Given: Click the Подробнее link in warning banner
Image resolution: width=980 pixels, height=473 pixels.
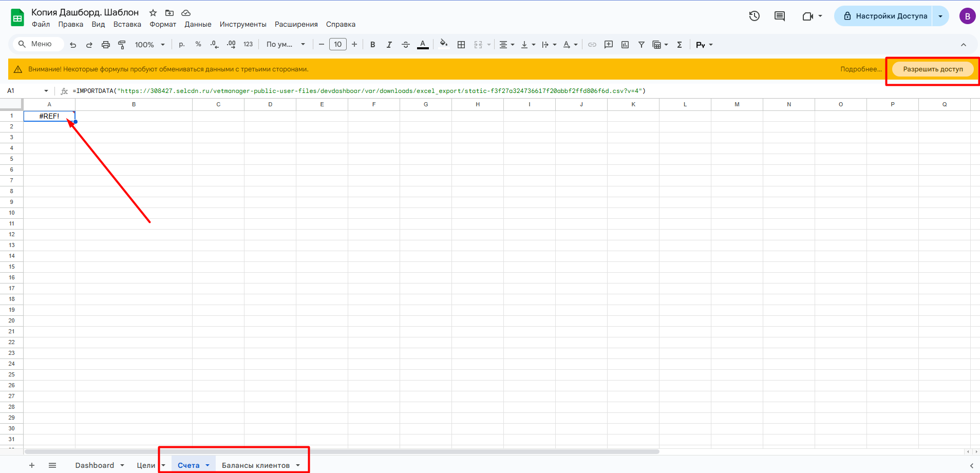Looking at the screenshot, I should click(861, 69).
